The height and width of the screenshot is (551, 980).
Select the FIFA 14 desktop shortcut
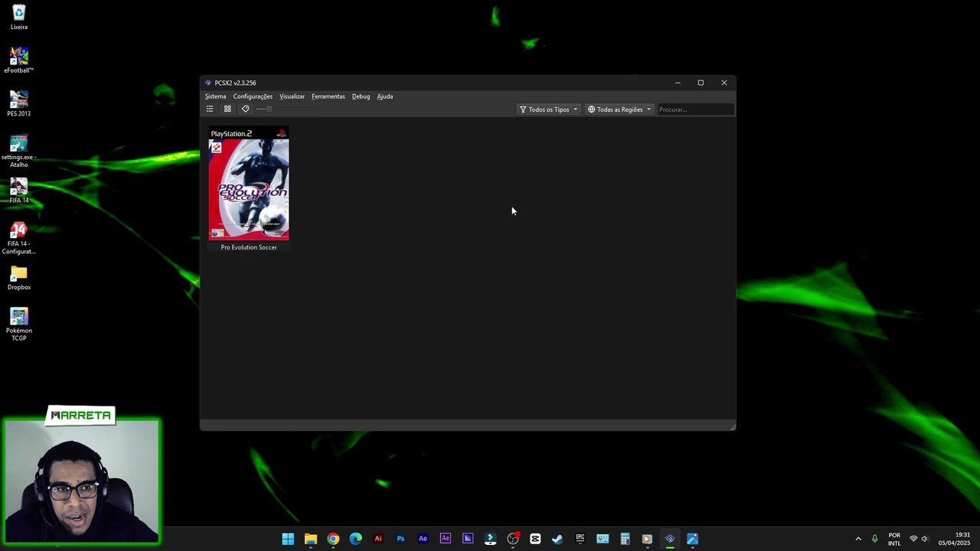pyautogui.click(x=19, y=191)
